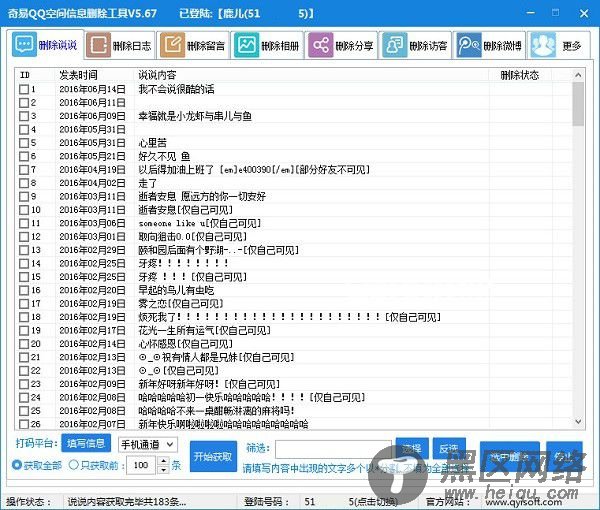
Task: Click the 说说内容 column header
Action: click(157, 75)
